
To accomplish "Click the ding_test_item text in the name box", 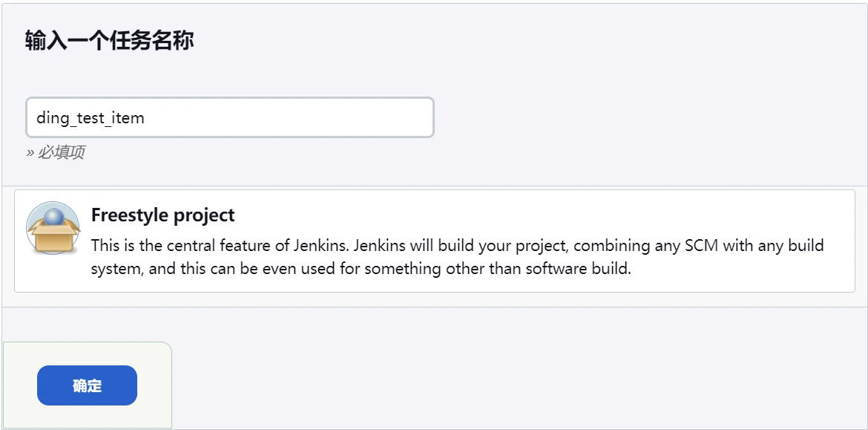I will click(x=90, y=118).
